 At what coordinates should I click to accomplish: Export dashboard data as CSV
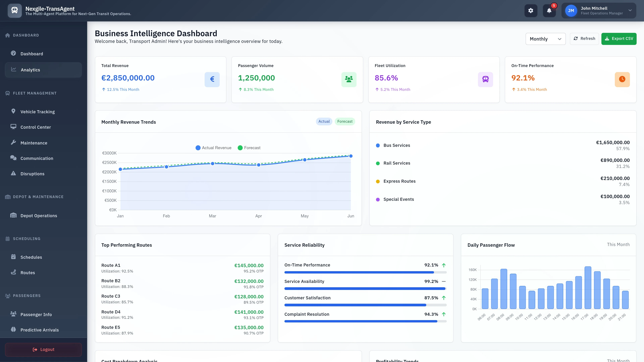619,39
